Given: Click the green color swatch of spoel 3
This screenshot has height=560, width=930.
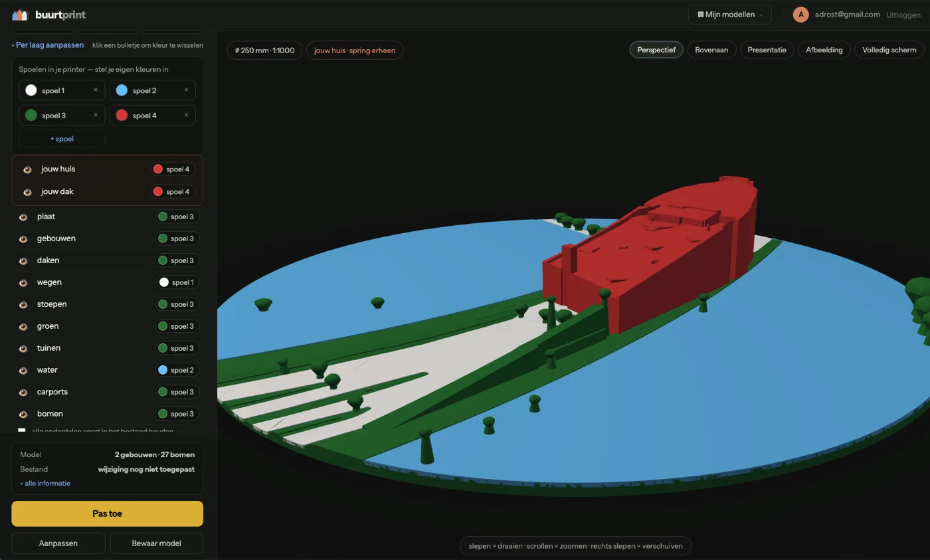Looking at the screenshot, I should click(31, 115).
